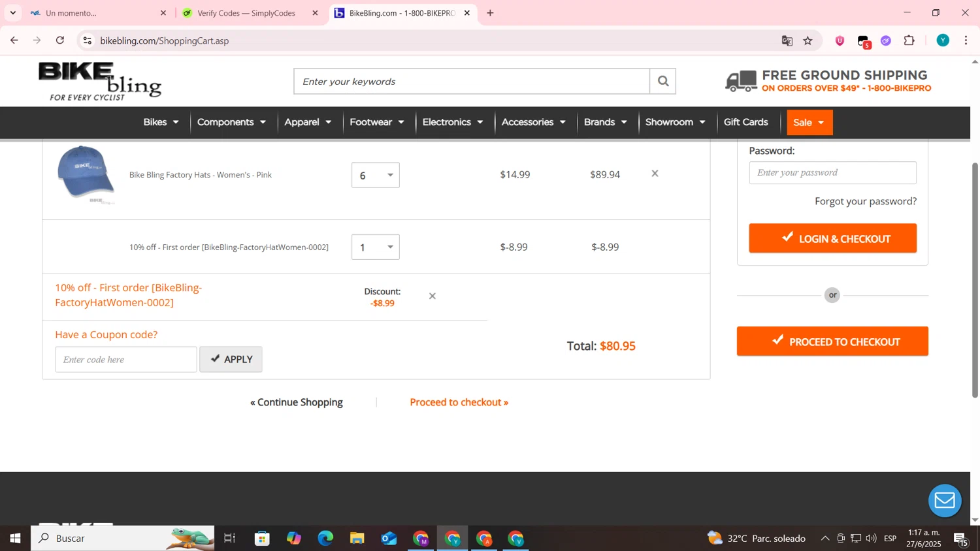Click Forgot your password? link
The width and height of the screenshot is (980, 551).
(866, 201)
